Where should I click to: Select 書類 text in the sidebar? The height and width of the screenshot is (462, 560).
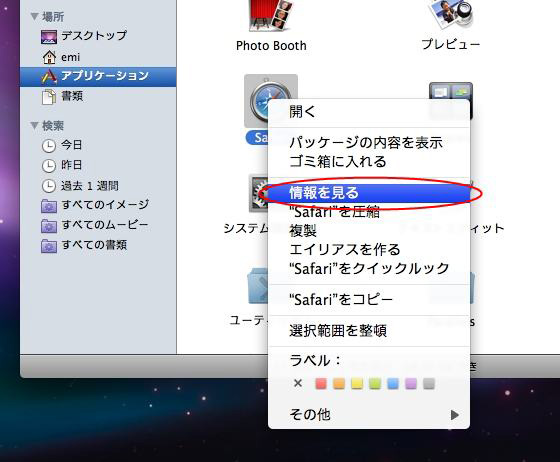[x=72, y=96]
